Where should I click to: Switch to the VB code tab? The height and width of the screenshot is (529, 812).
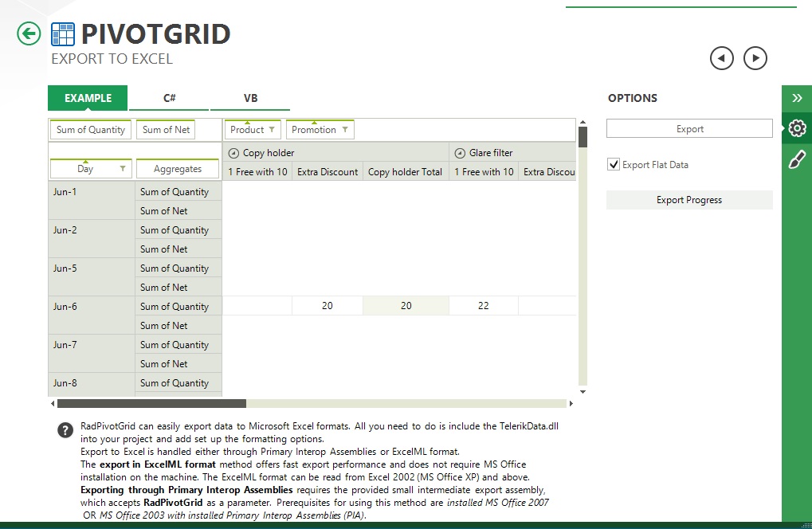pos(250,98)
